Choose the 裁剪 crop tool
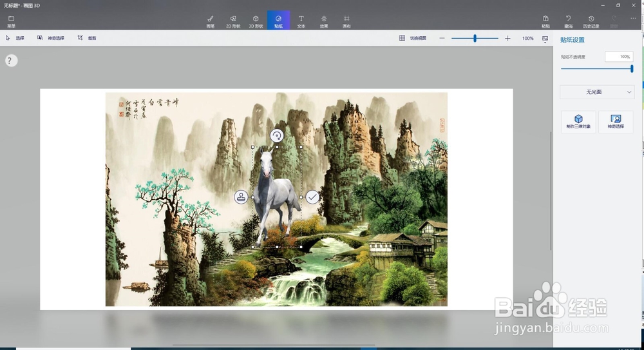 tap(87, 38)
